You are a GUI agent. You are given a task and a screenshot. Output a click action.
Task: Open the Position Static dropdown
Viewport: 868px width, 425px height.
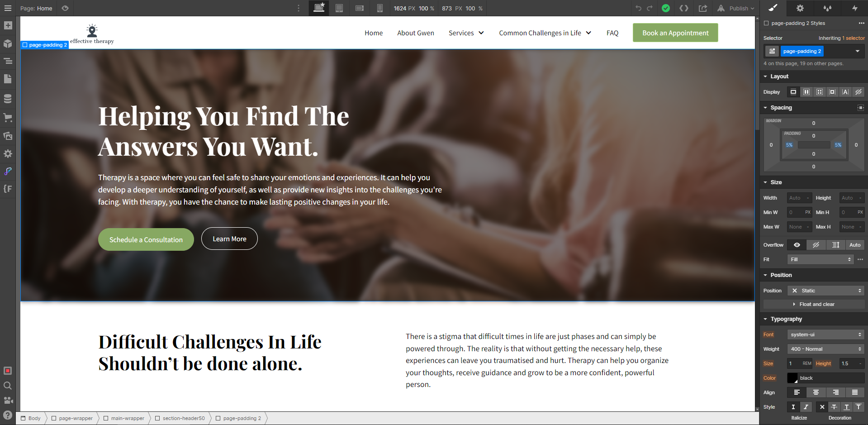(825, 291)
